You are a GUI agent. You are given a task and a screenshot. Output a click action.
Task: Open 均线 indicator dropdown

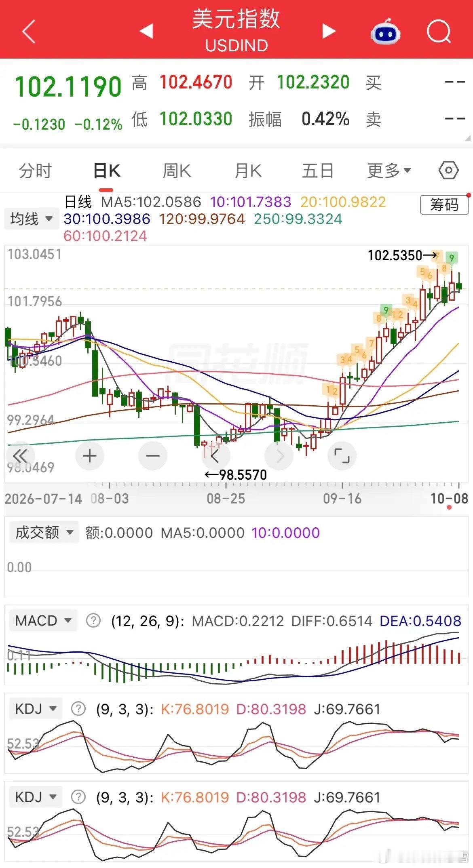(32, 219)
